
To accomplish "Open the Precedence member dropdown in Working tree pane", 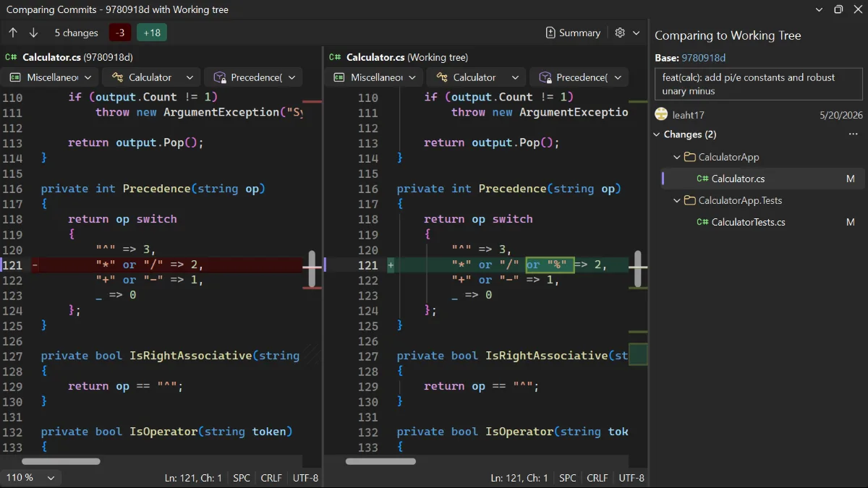I will coord(579,77).
